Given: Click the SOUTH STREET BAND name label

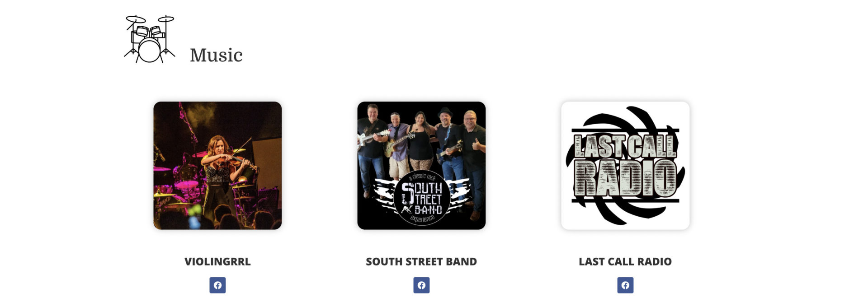Looking at the screenshot, I should [421, 261].
